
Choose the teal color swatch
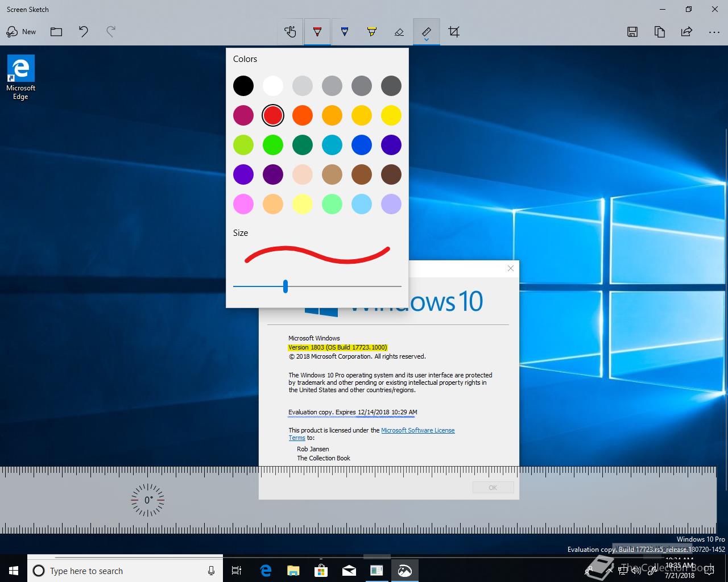click(332, 145)
